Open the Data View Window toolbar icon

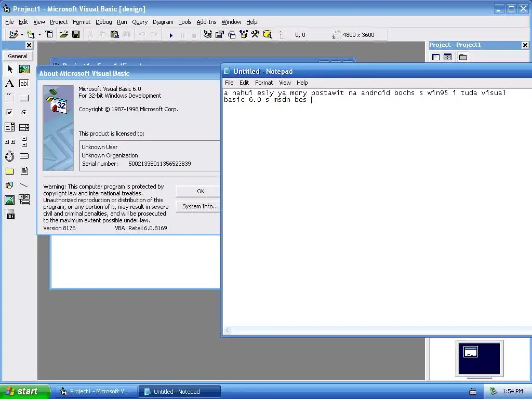coord(268,35)
